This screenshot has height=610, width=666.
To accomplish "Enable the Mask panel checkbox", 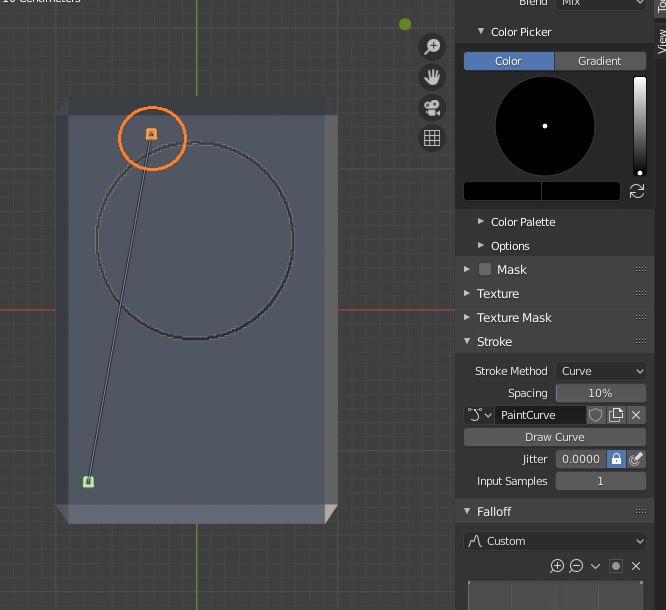I will [485, 269].
